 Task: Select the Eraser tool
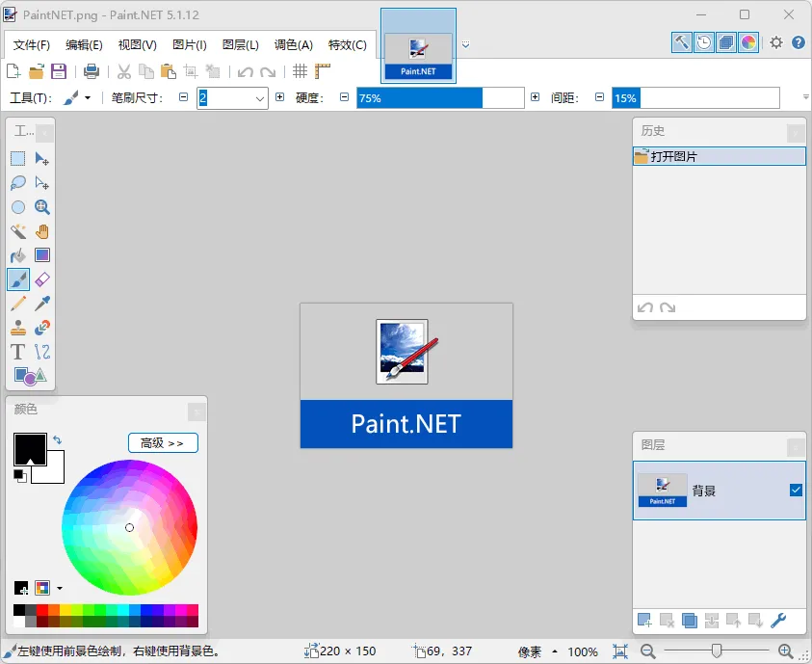point(42,279)
